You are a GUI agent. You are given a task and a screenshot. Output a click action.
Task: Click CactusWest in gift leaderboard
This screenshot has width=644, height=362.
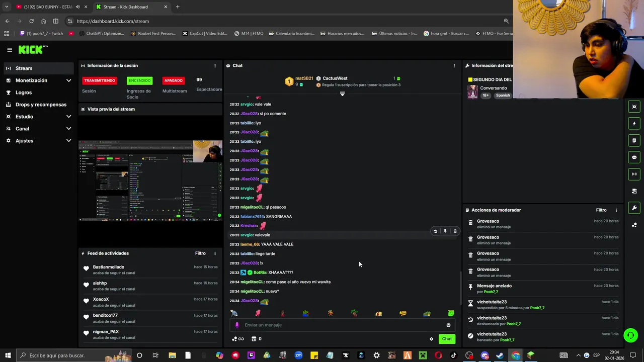click(x=335, y=78)
